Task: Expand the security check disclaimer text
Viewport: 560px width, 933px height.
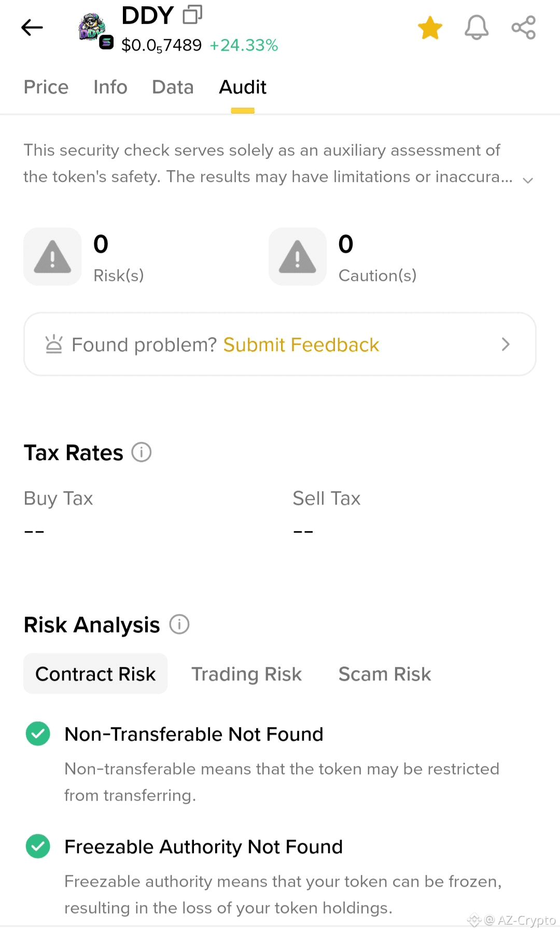Action: click(x=528, y=180)
